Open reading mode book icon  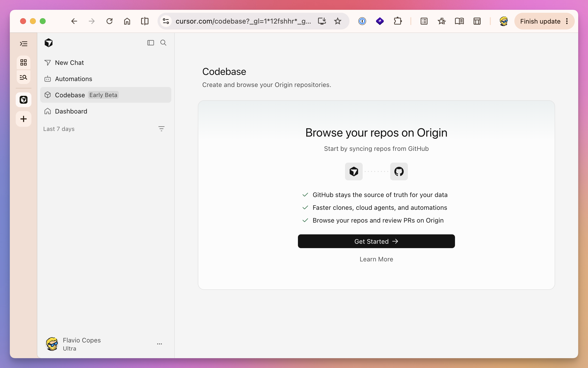[459, 21]
